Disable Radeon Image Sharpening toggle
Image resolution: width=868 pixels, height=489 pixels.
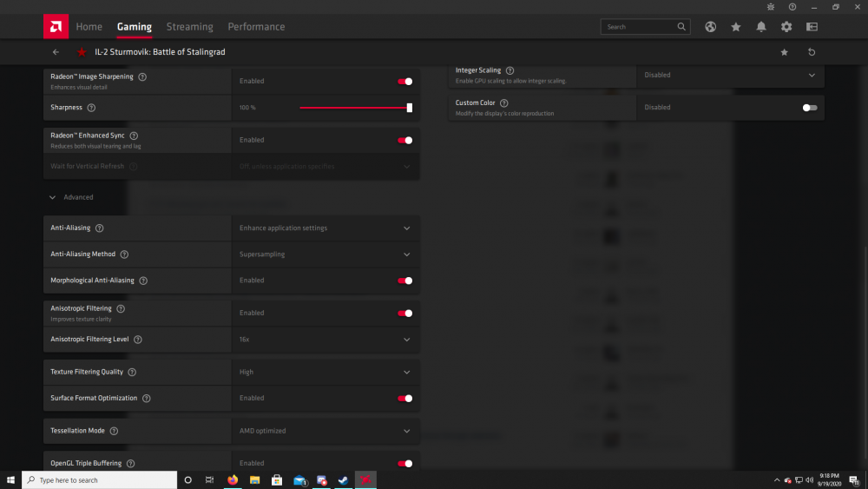[404, 81]
